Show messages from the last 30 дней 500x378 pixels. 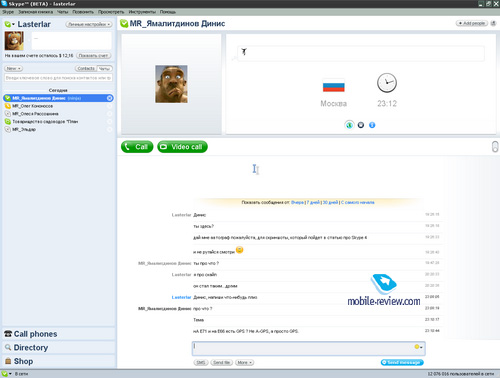(330, 202)
